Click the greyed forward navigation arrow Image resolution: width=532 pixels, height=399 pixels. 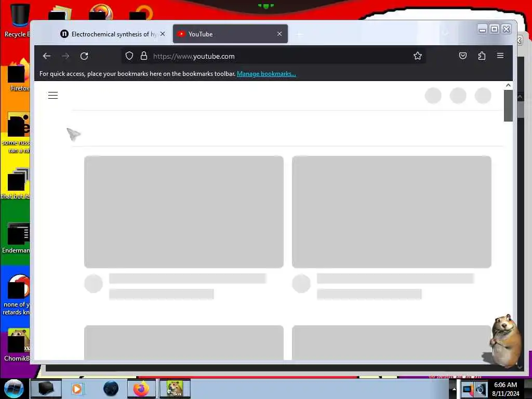(65, 56)
